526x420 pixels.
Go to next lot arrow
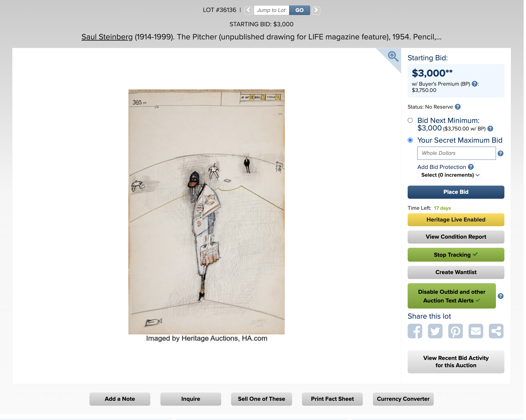316,10
